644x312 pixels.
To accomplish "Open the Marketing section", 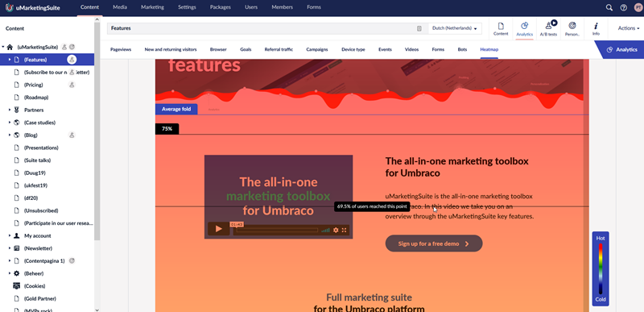I will 152,7.
